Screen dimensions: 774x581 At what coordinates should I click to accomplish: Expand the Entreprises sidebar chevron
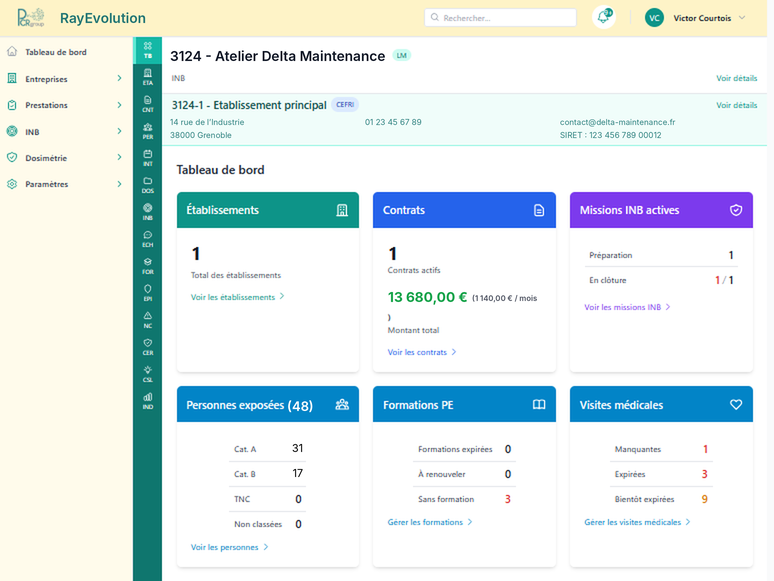pos(119,78)
